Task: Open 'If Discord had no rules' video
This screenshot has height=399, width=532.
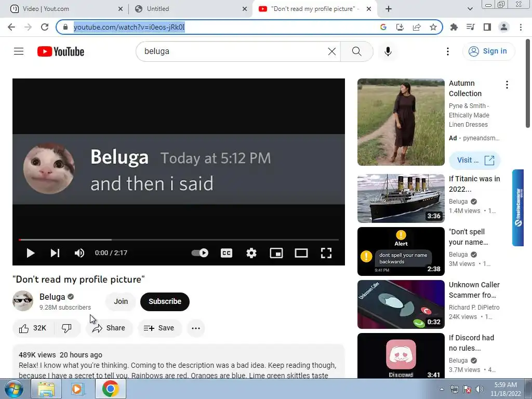Action: coord(401,355)
